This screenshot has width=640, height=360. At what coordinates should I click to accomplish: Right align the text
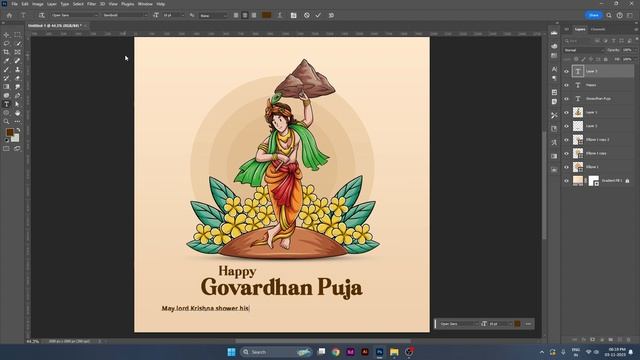[x=254, y=15]
